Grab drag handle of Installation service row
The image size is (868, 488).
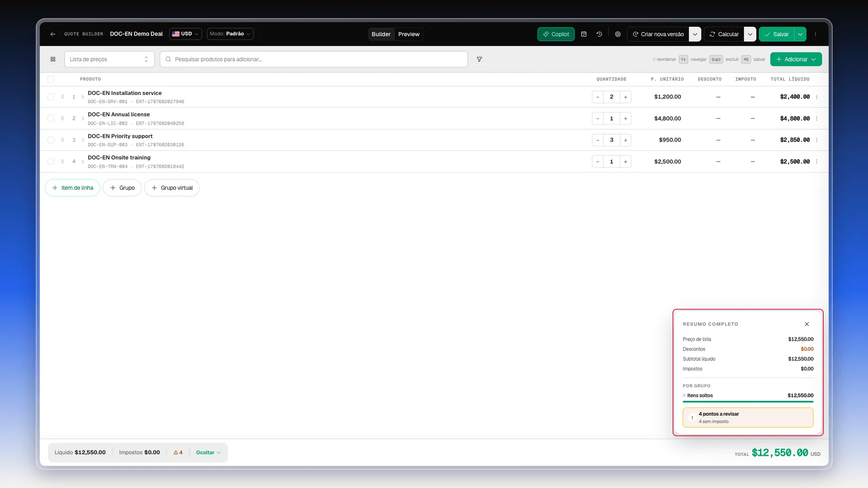pos(62,97)
